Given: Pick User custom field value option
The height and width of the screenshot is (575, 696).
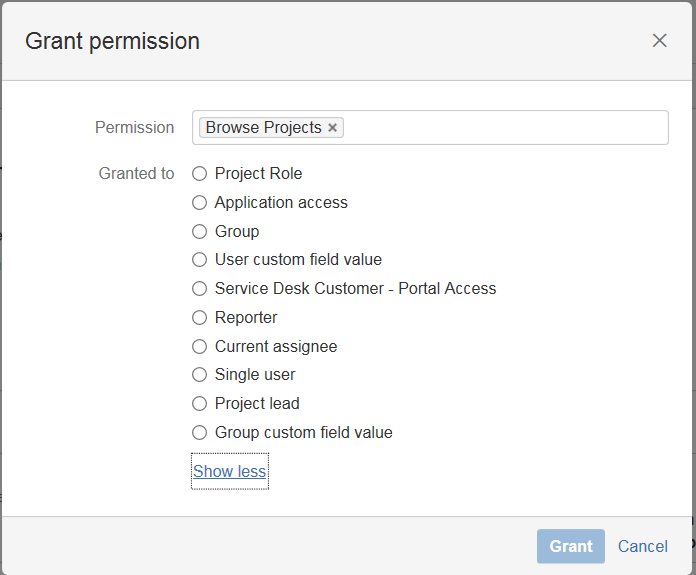Looking at the screenshot, I should click(x=200, y=260).
